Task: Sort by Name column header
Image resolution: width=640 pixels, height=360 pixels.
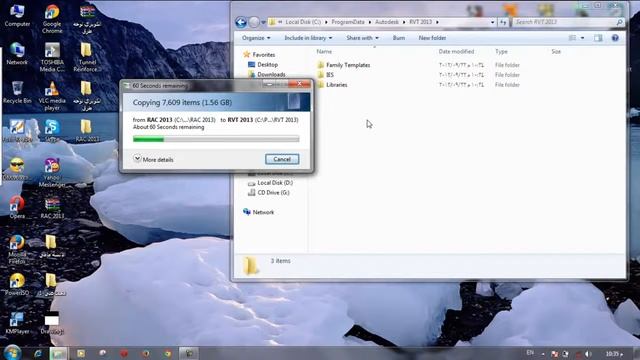Action: point(324,52)
